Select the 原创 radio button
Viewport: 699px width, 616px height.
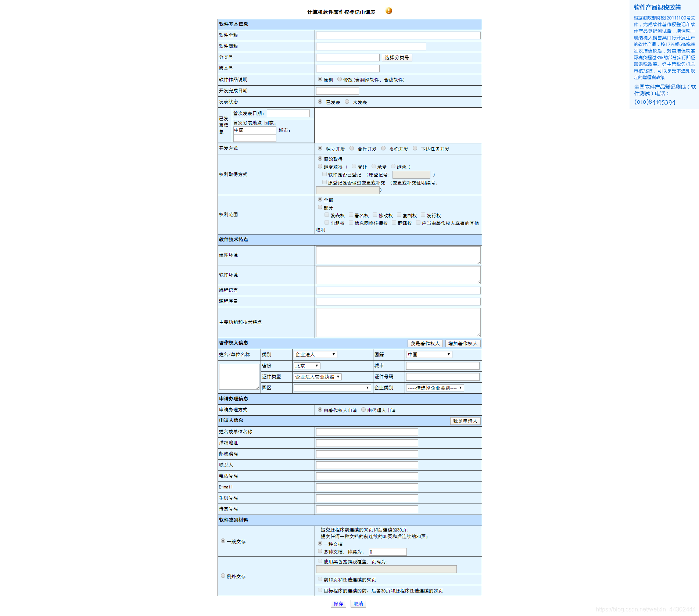pos(320,79)
